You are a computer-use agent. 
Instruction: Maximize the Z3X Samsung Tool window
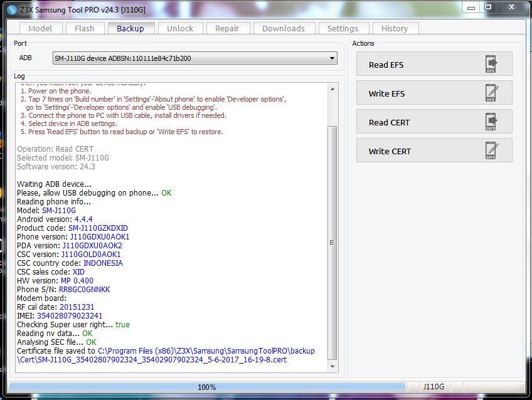[488, 8]
